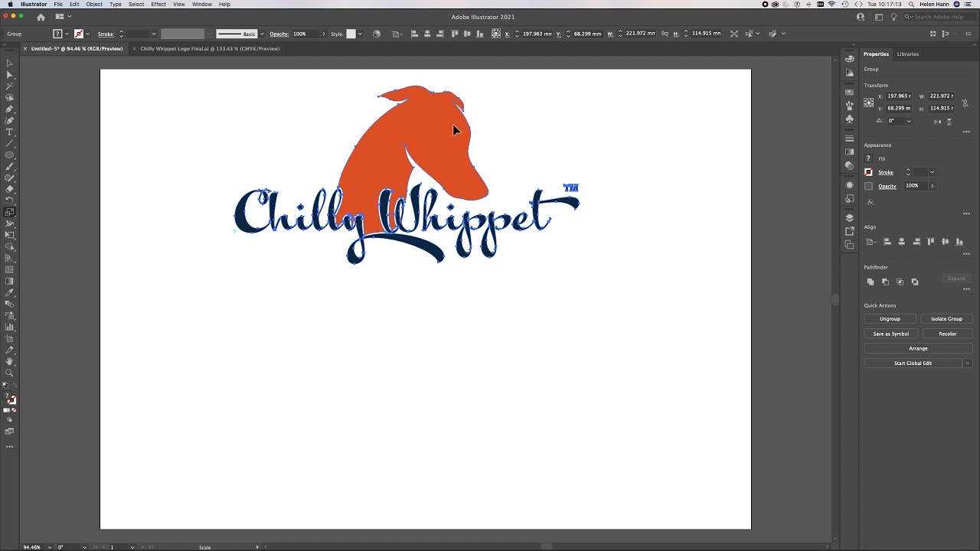The height and width of the screenshot is (551, 980).
Task: Click the Stroke color swatch in Appearance
Action: pos(869,172)
